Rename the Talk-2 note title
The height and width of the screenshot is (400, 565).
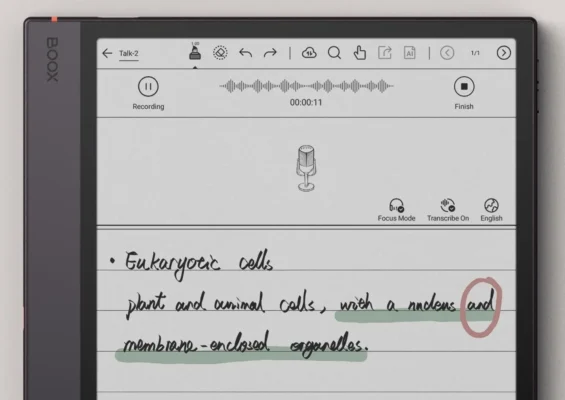pyautogui.click(x=129, y=54)
